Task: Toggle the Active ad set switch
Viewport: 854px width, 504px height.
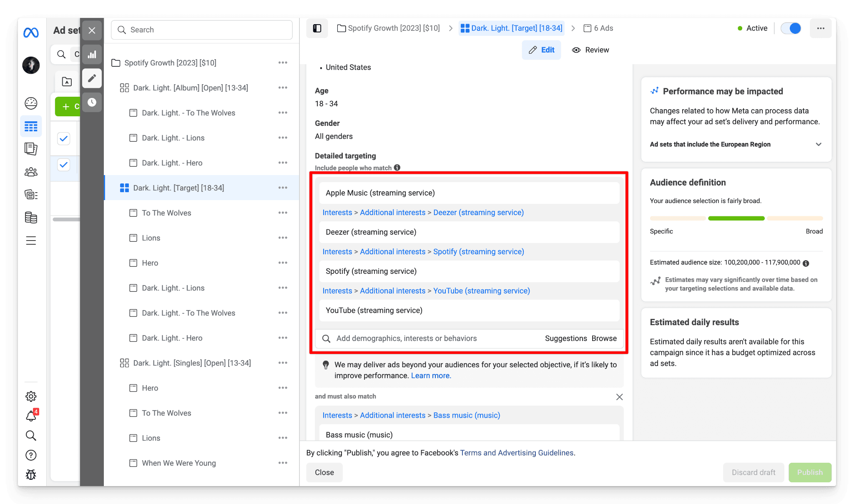Action: click(791, 28)
